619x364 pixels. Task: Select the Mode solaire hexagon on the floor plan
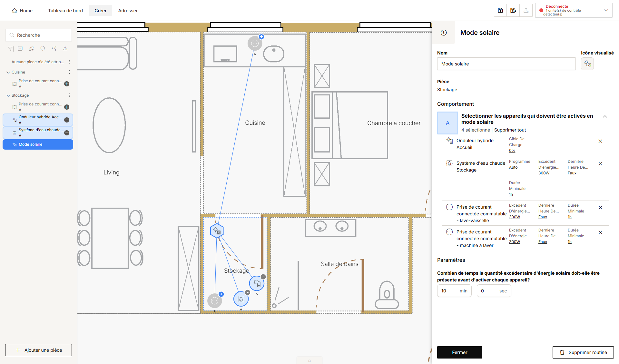tap(217, 231)
